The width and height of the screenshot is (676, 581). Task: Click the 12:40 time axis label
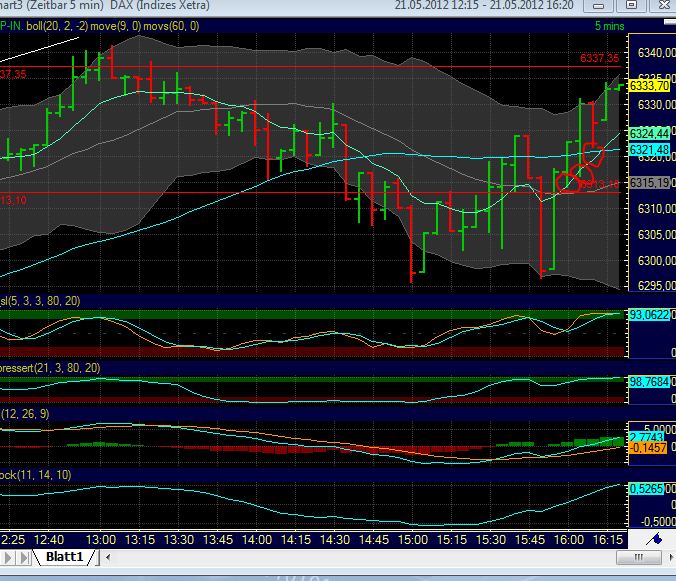tap(49, 540)
